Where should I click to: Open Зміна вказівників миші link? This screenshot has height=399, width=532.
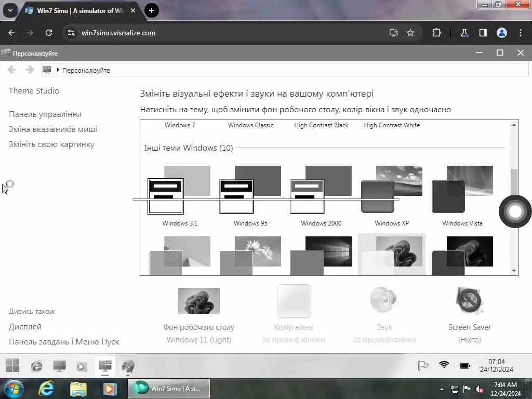point(53,129)
